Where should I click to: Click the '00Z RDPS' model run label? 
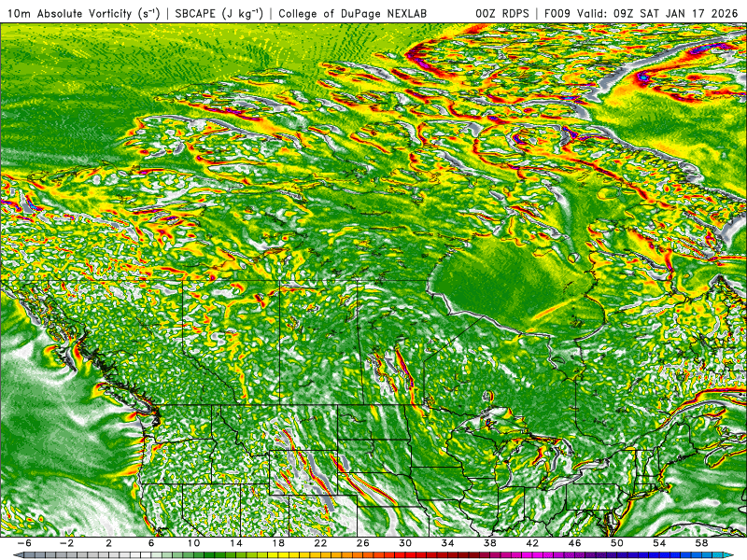click(501, 14)
